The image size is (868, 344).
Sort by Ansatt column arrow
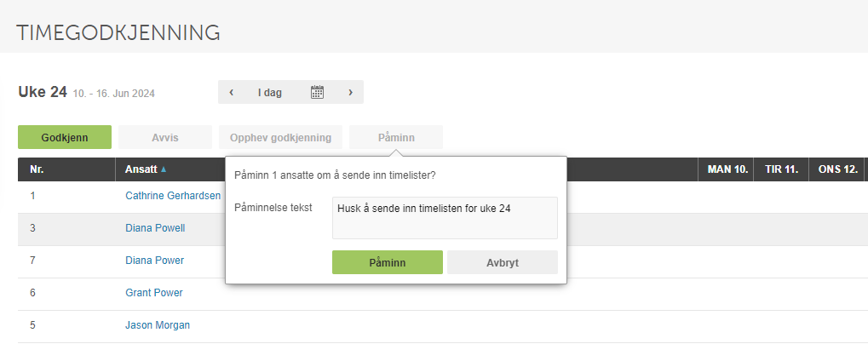click(x=164, y=169)
